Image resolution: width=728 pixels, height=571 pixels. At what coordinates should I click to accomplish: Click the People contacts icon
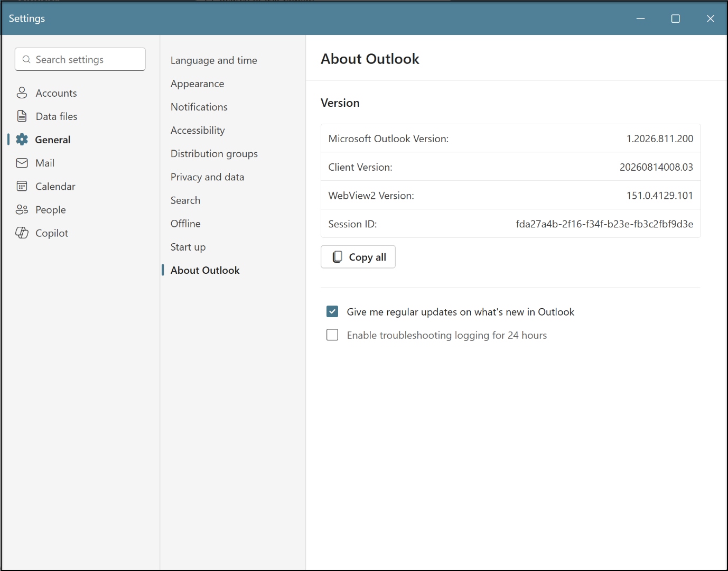tap(22, 210)
